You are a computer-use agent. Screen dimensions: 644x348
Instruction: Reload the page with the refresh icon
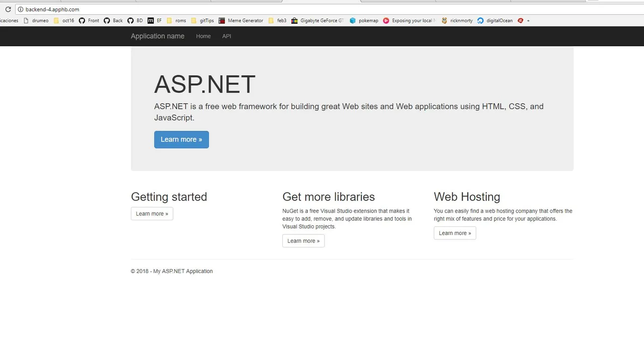[x=8, y=10]
